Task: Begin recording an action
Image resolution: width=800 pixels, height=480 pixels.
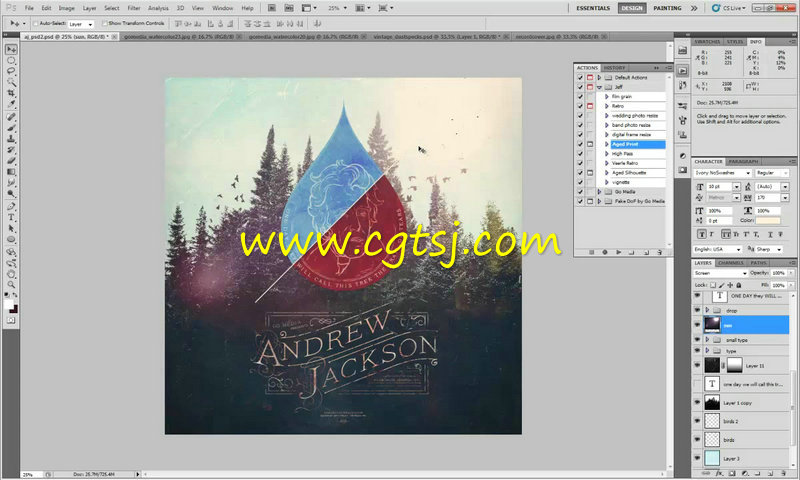Action: click(x=605, y=252)
